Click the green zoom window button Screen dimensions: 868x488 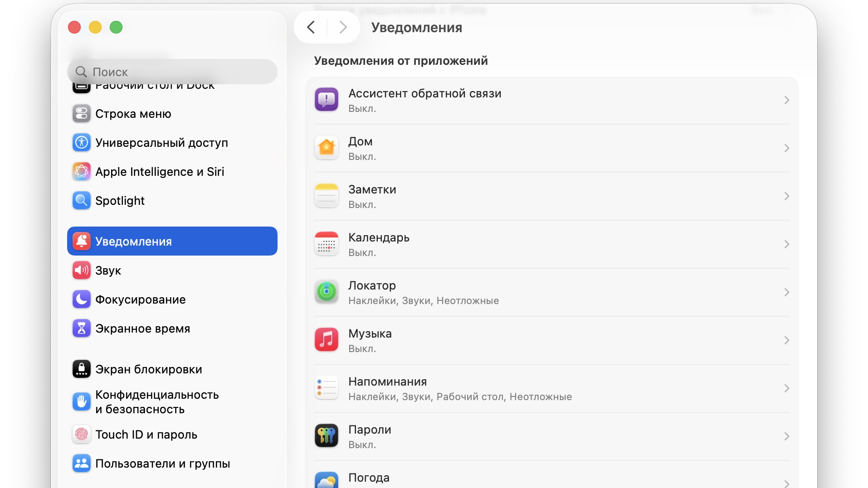click(x=116, y=27)
